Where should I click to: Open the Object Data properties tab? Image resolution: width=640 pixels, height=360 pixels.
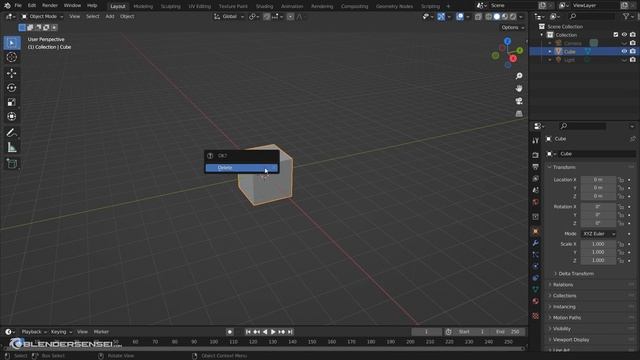[x=536, y=289]
